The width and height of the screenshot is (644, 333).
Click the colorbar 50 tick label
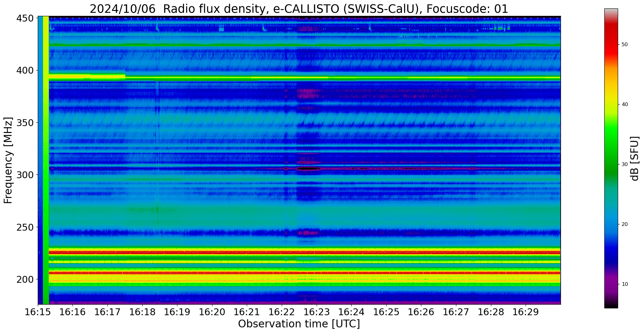tap(625, 45)
